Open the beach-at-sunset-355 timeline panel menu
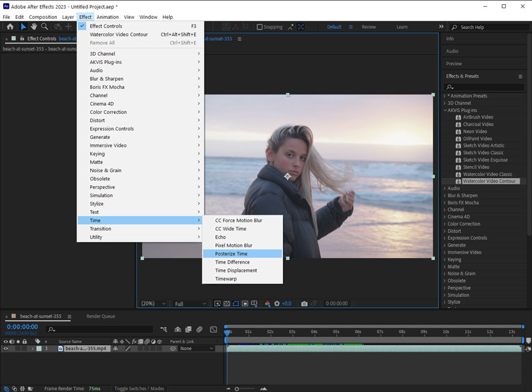532x392 pixels. (x=69, y=316)
